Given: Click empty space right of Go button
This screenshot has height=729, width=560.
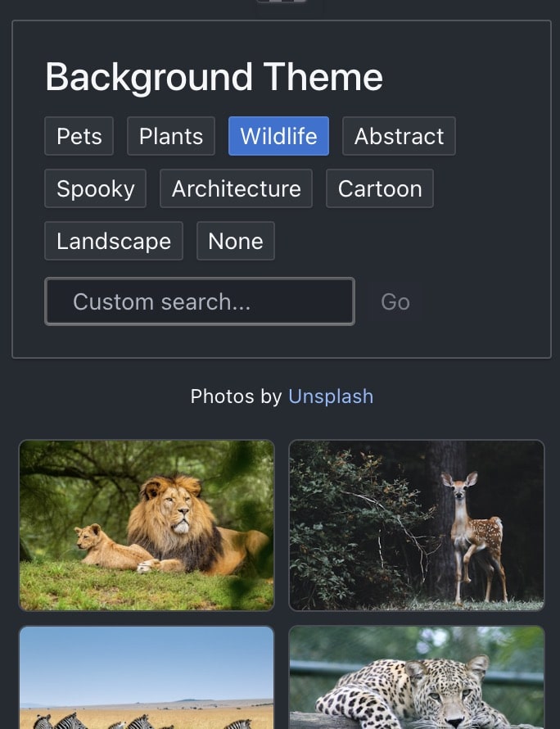Looking at the screenshot, I should (x=483, y=301).
